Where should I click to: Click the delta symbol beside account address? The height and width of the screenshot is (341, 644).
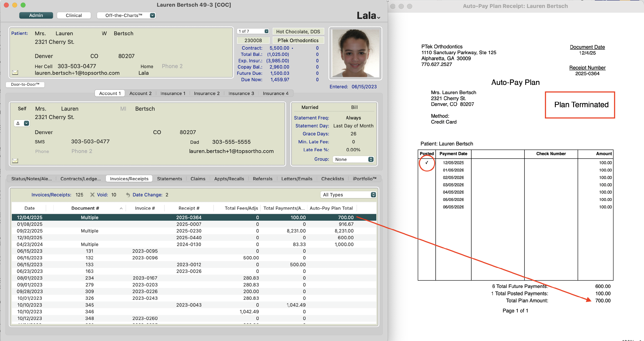18,123
